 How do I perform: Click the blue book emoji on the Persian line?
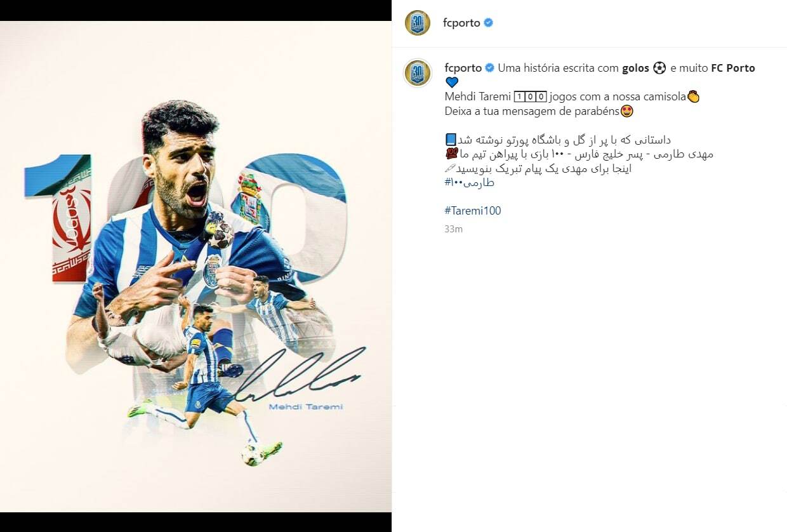[451, 139]
